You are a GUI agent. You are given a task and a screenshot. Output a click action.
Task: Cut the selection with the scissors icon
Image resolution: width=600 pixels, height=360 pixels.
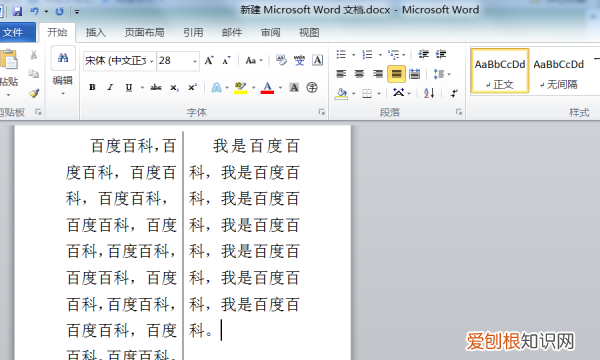pyautogui.click(x=34, y=55)
